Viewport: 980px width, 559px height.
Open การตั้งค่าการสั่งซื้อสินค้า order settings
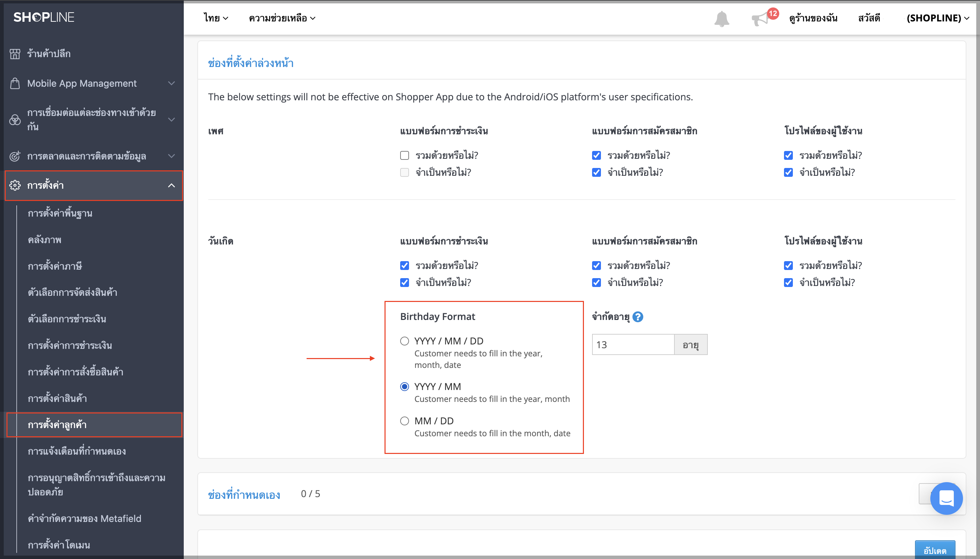pyautogui.click(x=76, y=372)
